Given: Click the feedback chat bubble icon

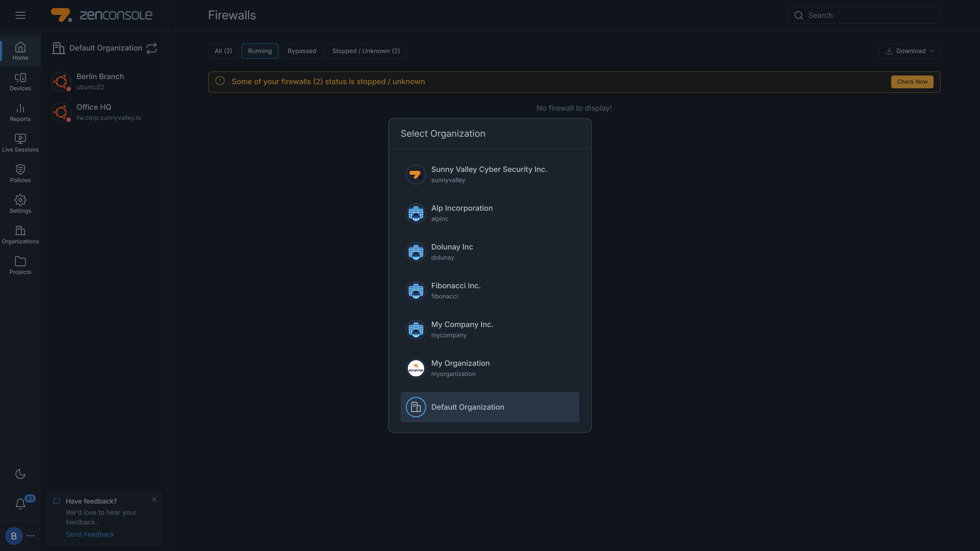Looking at the screenshot, I should (x=57, y=501).
